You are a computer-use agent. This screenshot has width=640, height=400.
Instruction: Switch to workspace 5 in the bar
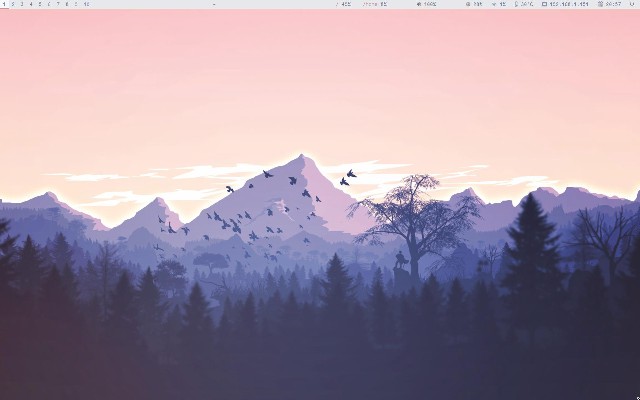click(40, 4)
